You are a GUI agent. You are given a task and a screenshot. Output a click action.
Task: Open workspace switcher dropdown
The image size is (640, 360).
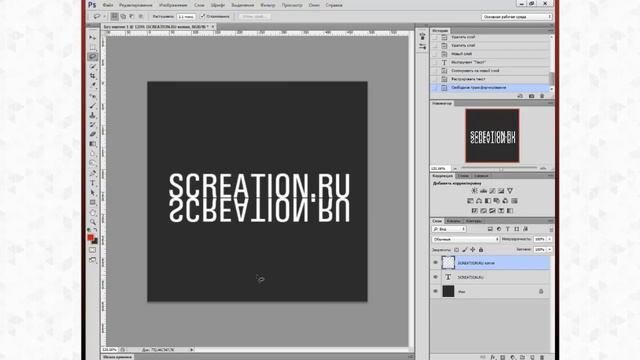pyautogui.click(x=516, y=17)
